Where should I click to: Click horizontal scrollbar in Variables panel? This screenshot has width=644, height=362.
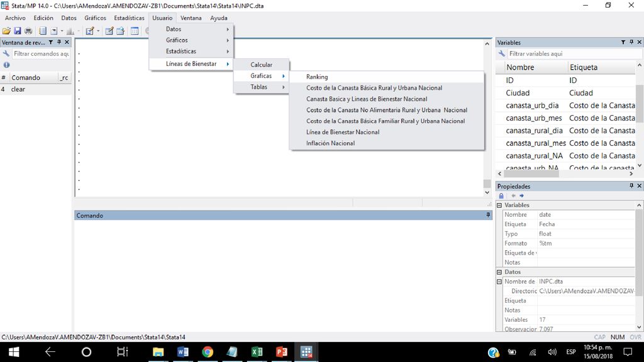(x=531, y=173)
